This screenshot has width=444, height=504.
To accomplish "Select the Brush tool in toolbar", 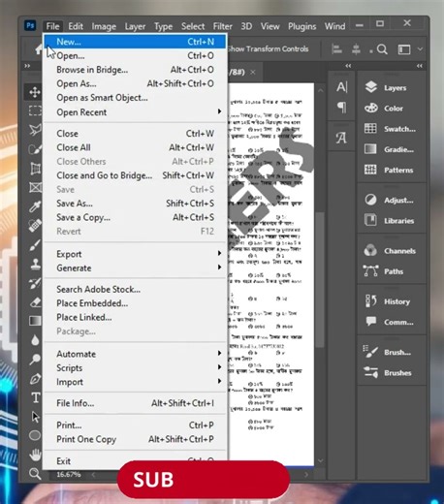I will point(35,245).
